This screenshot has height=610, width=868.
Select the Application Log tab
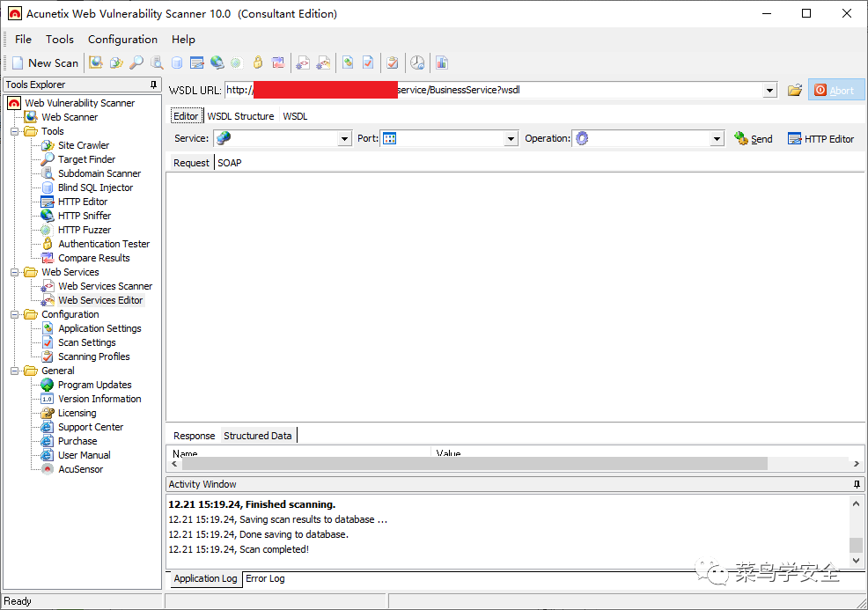pos(205,578)
